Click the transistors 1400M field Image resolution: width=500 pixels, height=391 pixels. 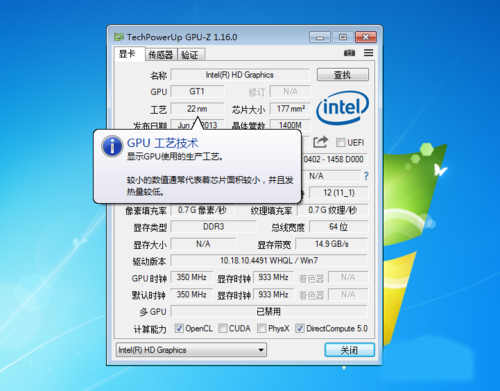pos(290,125)
